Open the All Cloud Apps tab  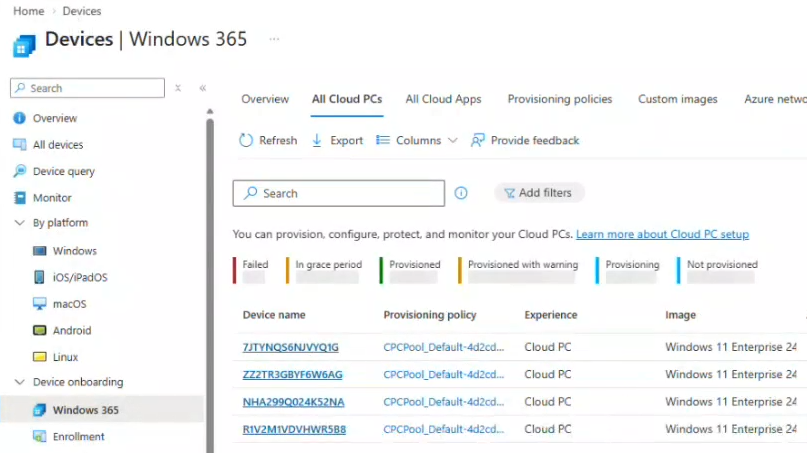[443, 99]
